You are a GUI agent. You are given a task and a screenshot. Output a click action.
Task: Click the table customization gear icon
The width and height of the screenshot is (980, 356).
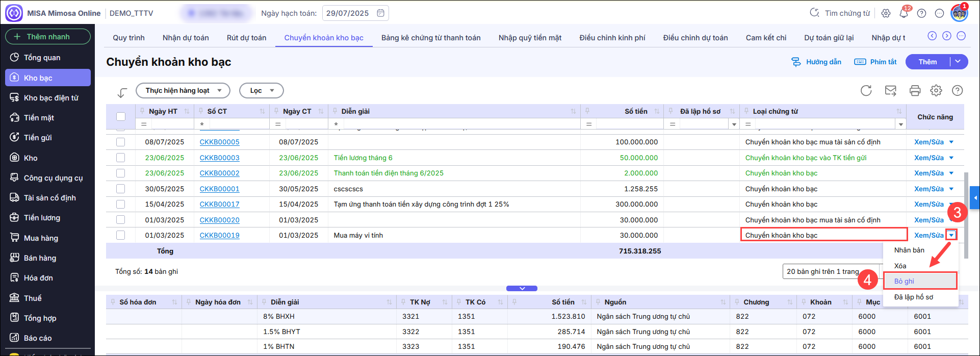click(936, 91)
